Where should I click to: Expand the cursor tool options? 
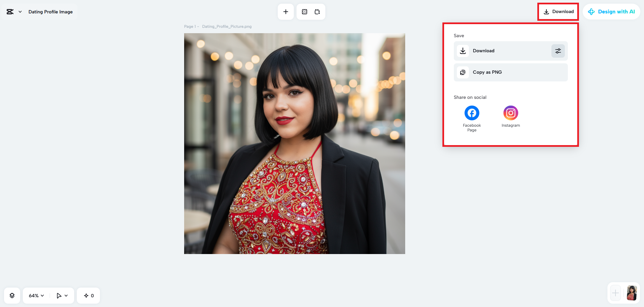[66, 295]
